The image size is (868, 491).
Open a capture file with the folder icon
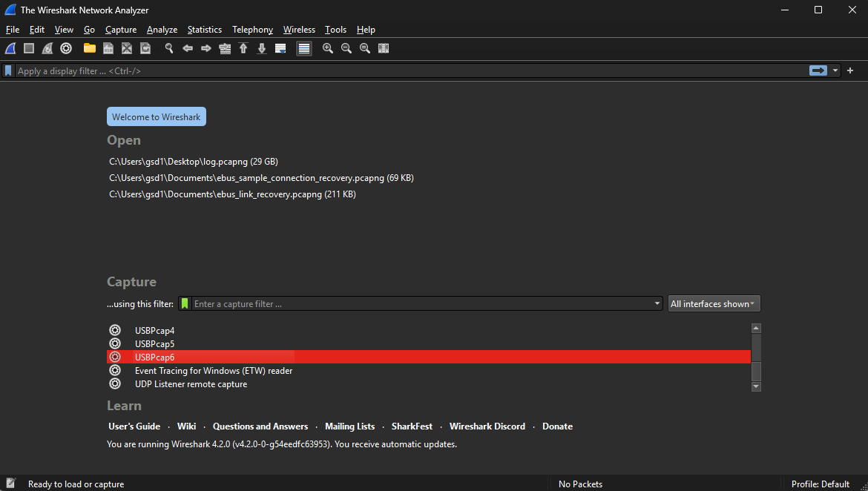pyautogui.click(x=90, y=49)
